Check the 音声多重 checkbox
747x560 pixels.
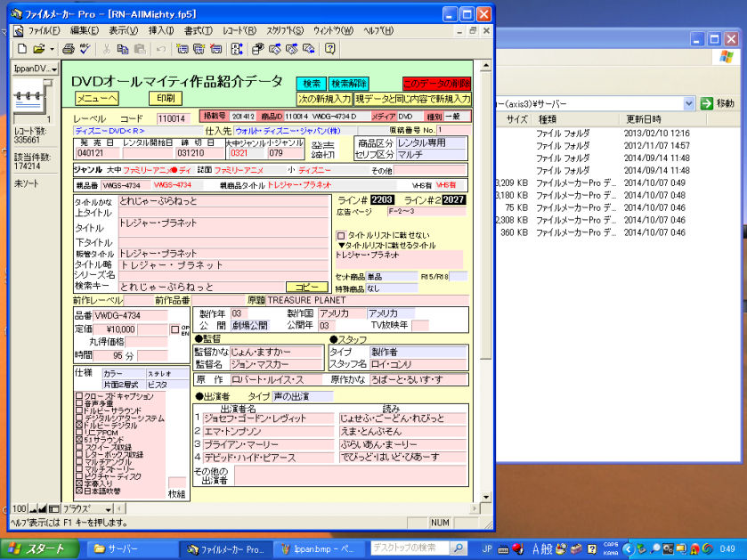pos(79,403)
